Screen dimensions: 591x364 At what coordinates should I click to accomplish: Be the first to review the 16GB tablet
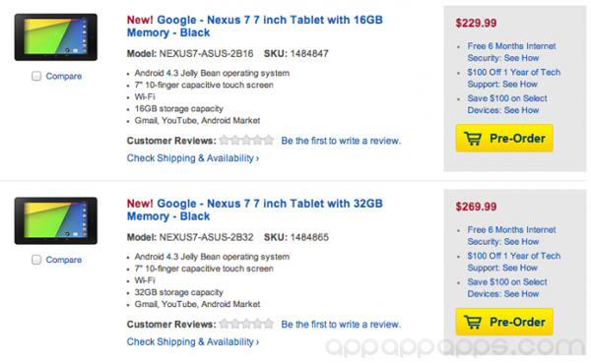[x=341, y=141]
